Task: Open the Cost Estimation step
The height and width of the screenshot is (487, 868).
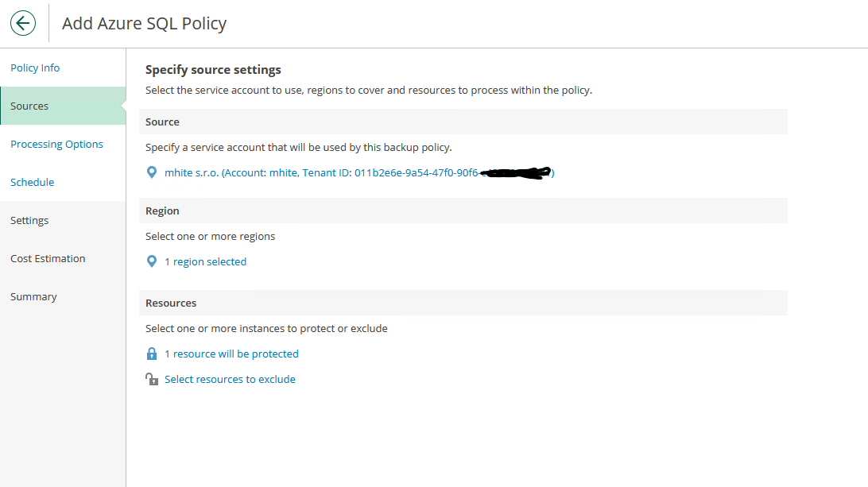Action: (48, 258)
